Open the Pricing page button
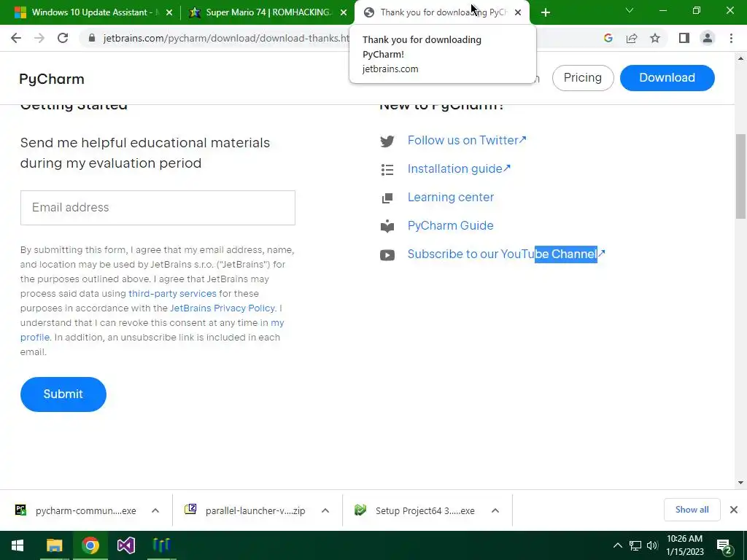The width and height of the screenshot is (747, 560). click(x=583, y=77)
